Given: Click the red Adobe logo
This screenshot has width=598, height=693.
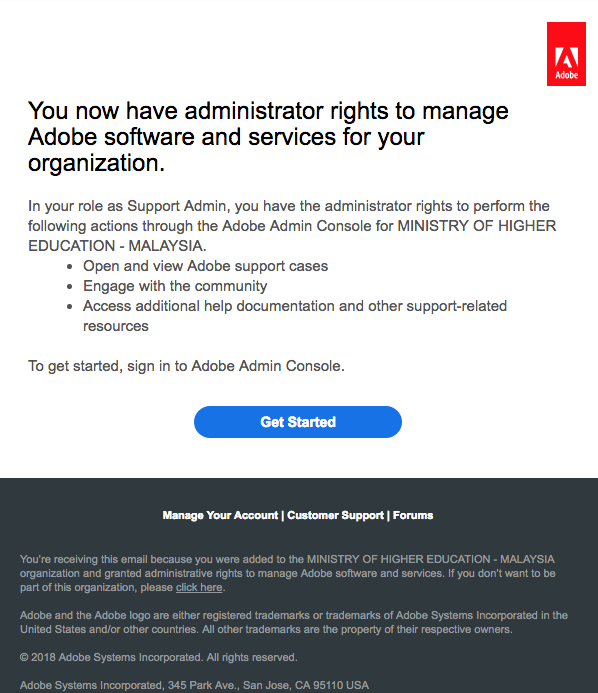Looking at the screenshot, I should tap(566, 54).
